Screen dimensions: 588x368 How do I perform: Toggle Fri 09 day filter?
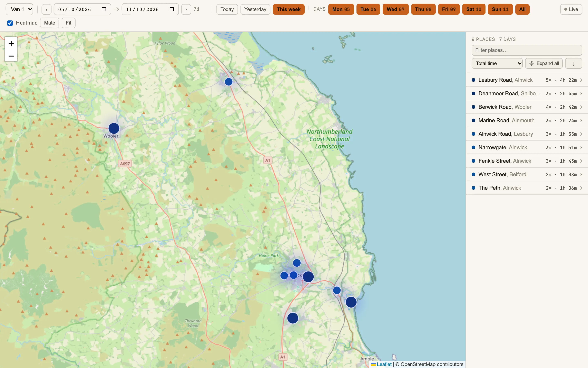coord(449,9)
